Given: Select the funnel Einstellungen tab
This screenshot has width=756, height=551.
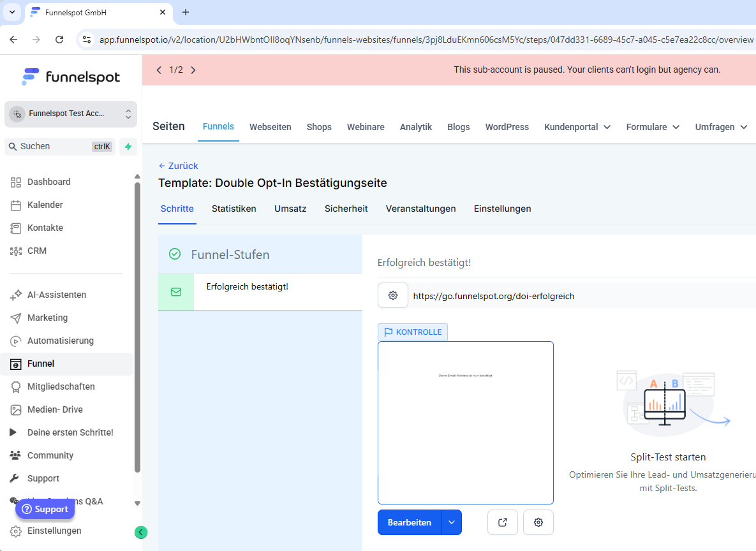Looking at the screenshot, I should pyautogui.click(x=502, y=209).
